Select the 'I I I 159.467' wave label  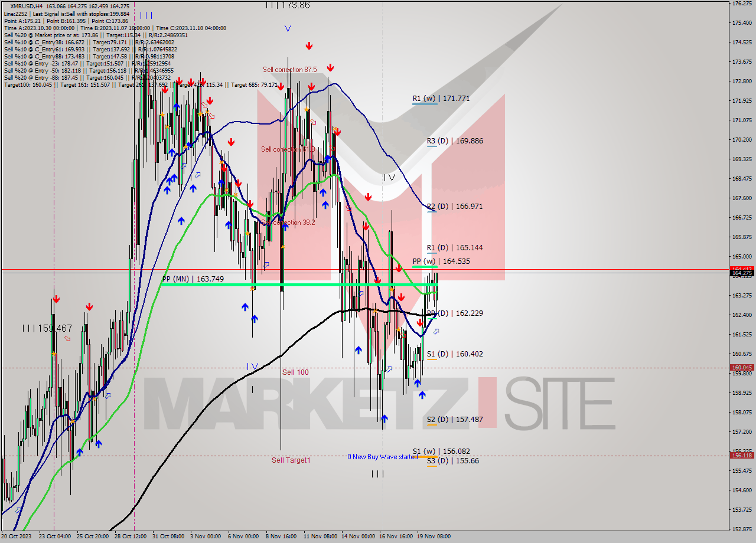(x=47, y=328)
